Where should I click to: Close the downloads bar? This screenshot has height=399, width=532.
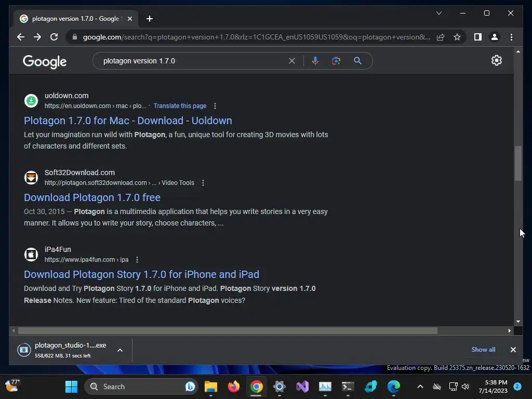pos(513,350)
